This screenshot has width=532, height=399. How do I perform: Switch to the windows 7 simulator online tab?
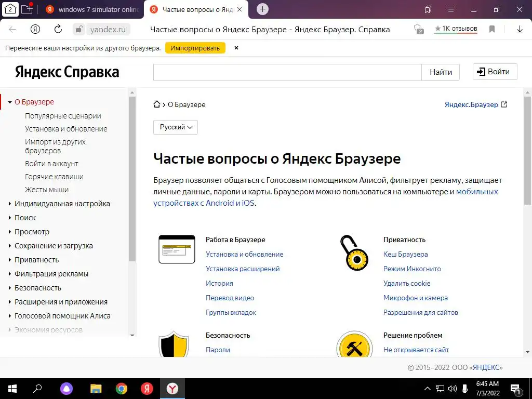tap(94, 9)
